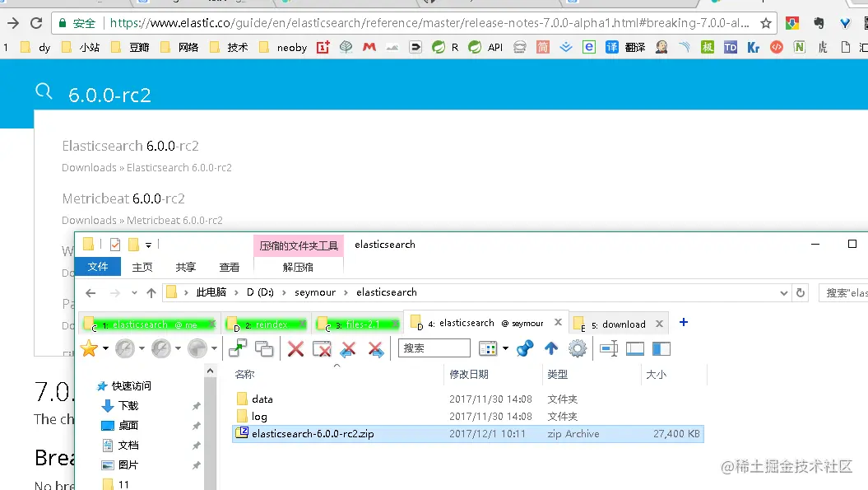The height and width of the screenshot is (490, 868).
Task: Click the favorites star in tab toolbar
Action: pyautogui.click(x=89, y=348)
